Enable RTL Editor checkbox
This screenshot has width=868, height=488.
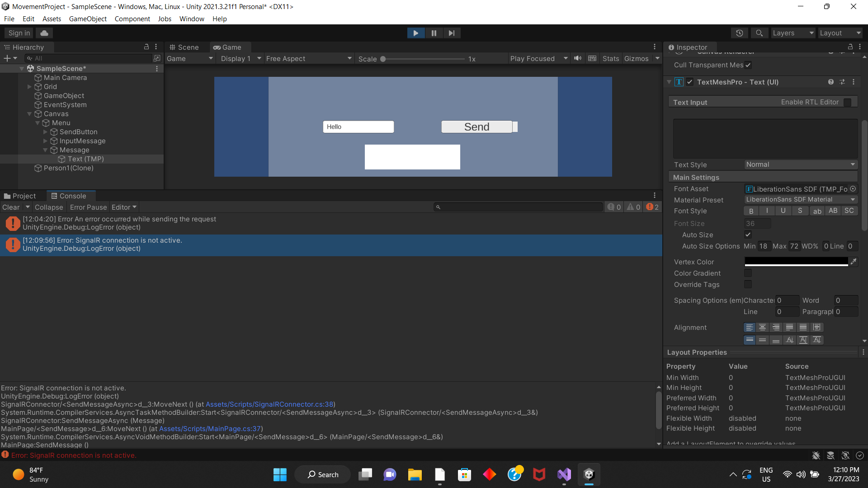(x=847, y=102)
